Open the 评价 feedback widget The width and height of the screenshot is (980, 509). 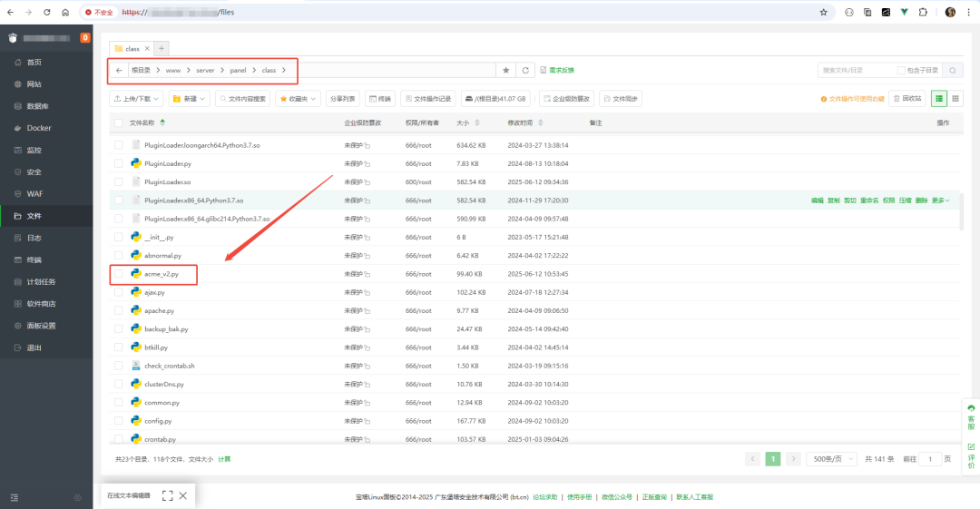[x=971, y=455]
